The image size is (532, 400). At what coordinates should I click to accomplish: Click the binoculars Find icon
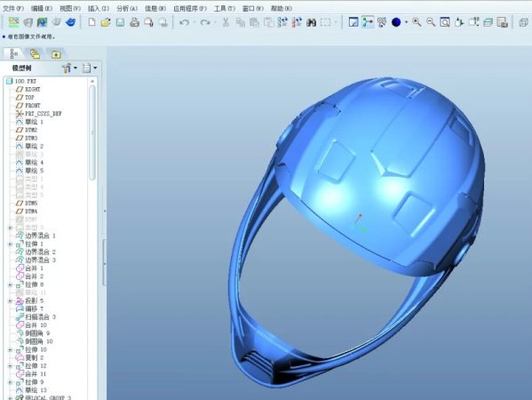coord(311,22)
